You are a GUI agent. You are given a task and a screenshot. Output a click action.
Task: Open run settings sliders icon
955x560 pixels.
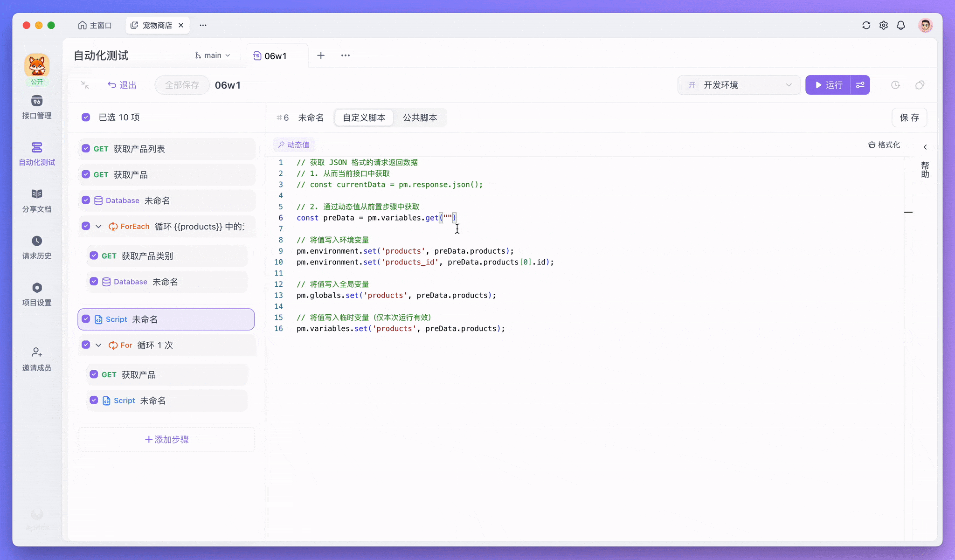[860, 85]
